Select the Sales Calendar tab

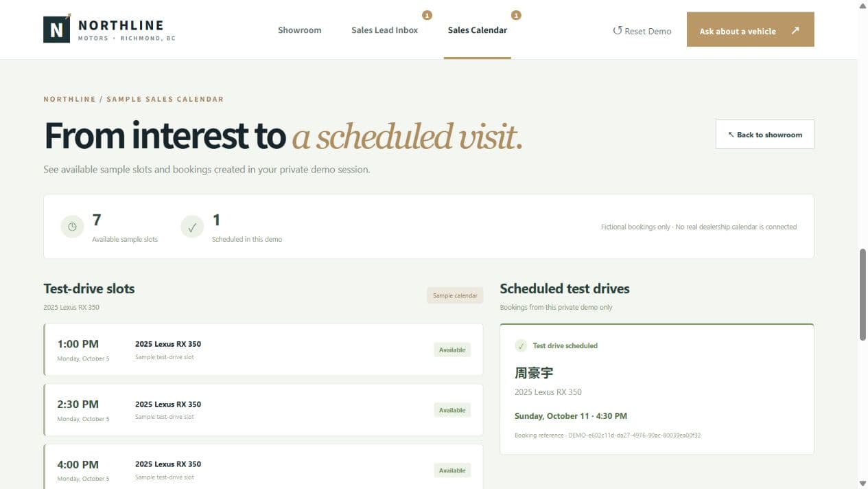pyautogui.click(x=478, y=30)
